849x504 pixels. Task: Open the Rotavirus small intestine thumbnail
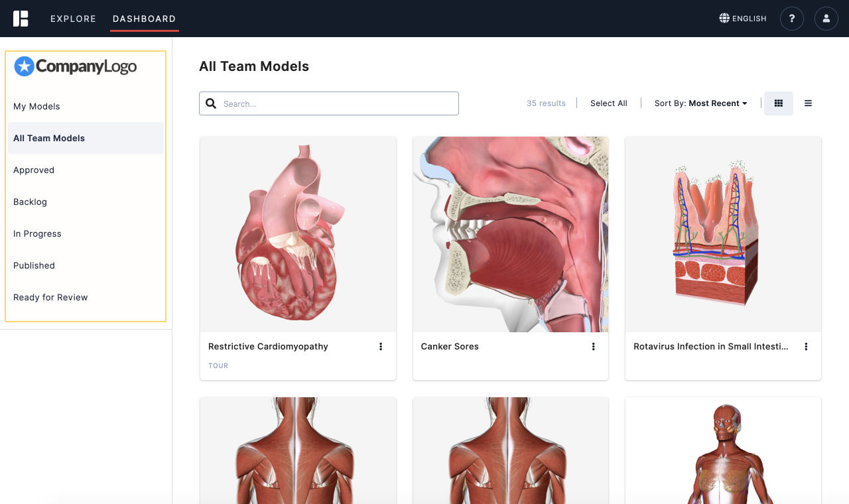pyautogui.click(x=723, y=234)
